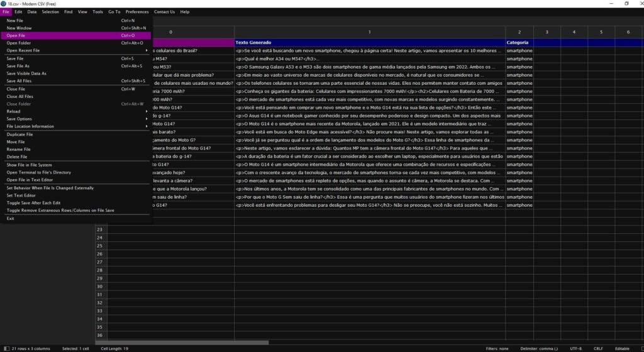Choose Save File menu entry

pyautogui.click(x=75, y=58)
